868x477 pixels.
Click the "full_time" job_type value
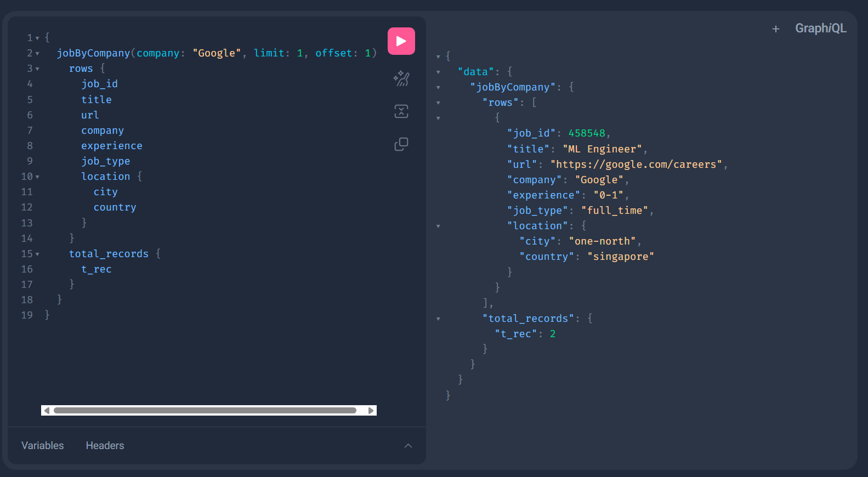(x=615, y=211)
